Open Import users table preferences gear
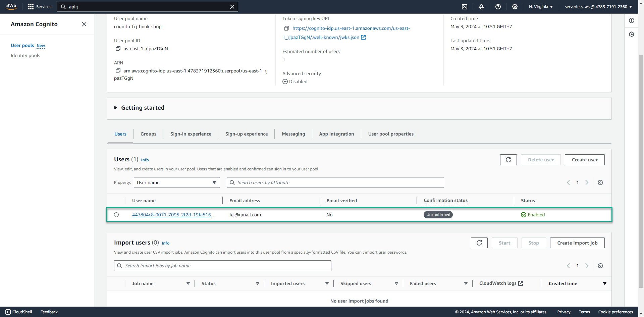This screenshot has height=317, width=644. click(x=600, y=266)
